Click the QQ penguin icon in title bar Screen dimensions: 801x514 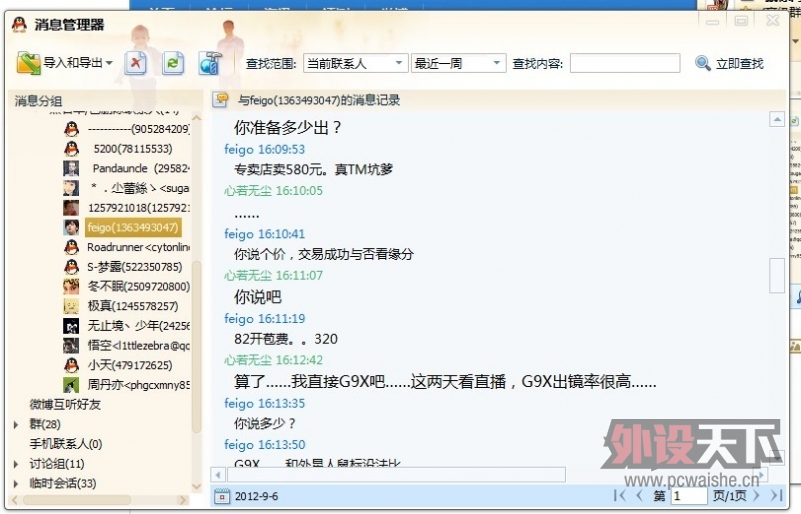click(19, 24)
